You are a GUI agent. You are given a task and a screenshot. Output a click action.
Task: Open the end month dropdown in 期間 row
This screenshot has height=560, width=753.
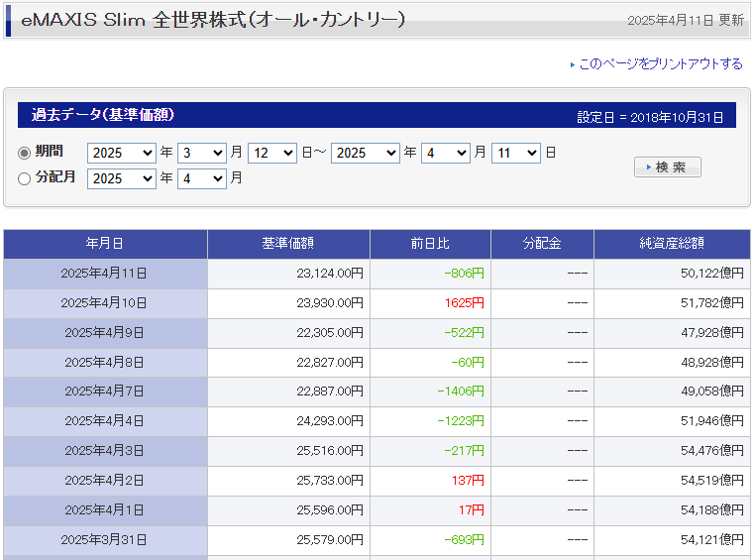tap(445, 153)
